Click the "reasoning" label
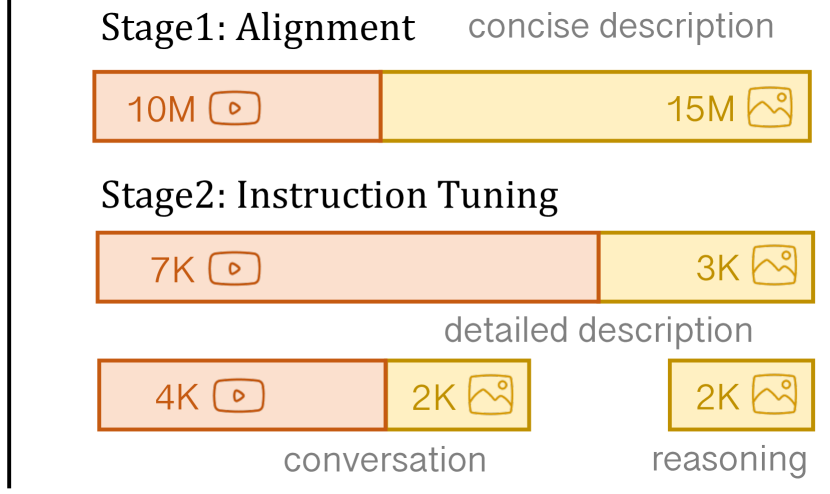 [x=728, y=460]
